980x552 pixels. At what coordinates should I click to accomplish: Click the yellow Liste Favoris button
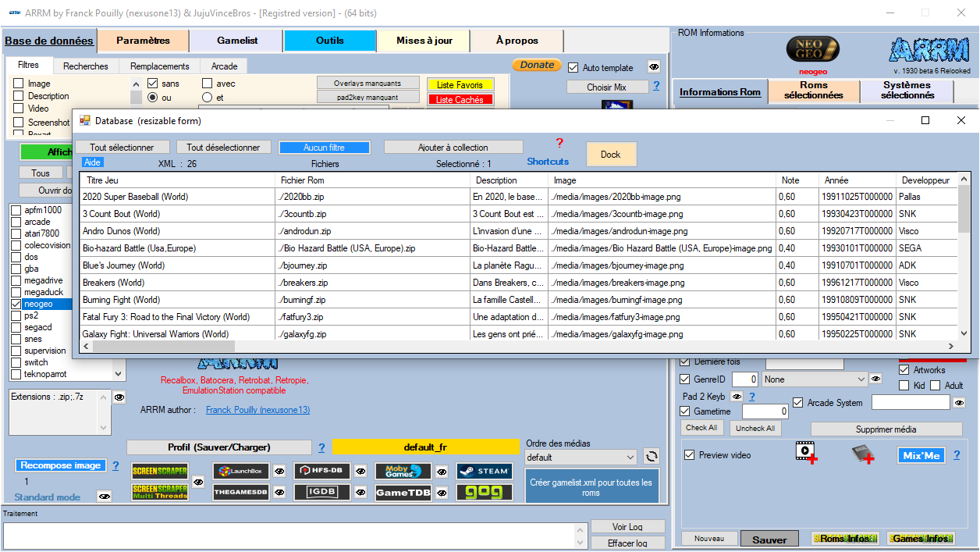coord(460,84)
